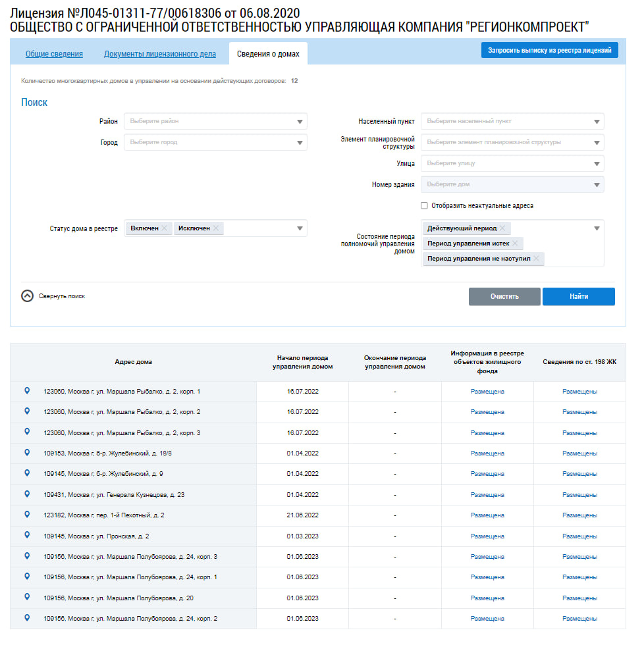Collapse search with Свернуть поиск icon

click(27, 296)
